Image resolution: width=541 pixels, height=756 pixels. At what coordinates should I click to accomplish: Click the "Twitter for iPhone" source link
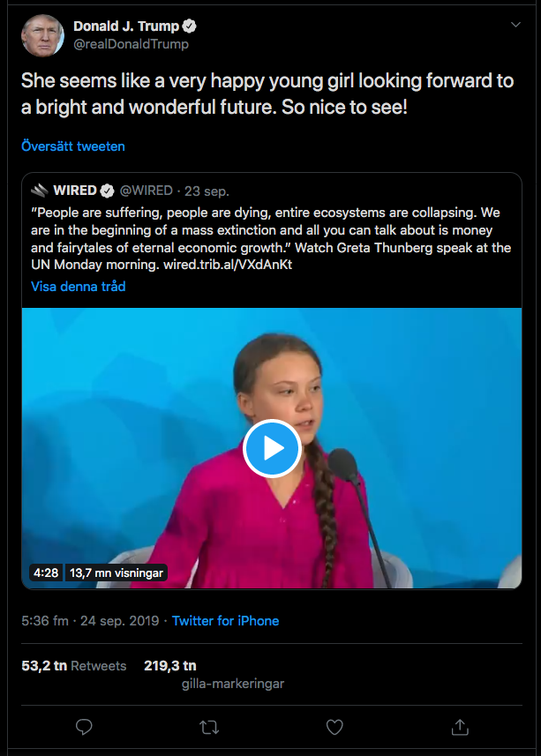[x=225, y=621]
